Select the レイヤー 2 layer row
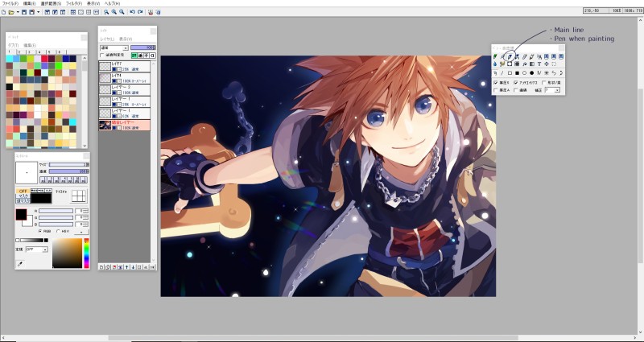Screen dimensions: 644x342 point(125,90)
